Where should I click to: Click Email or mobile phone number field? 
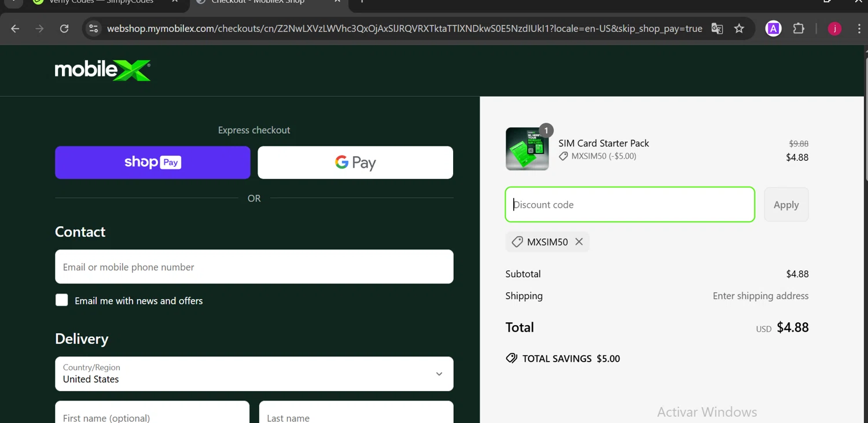[254, 267]
